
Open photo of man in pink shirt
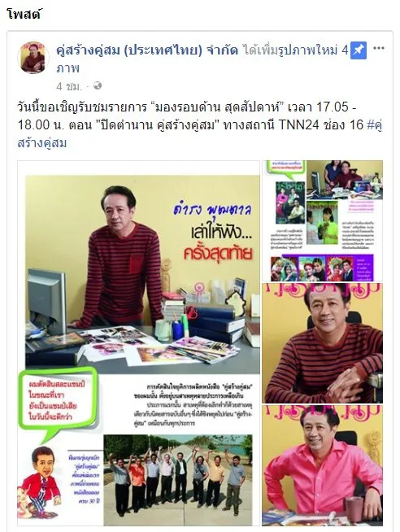coord(323,465)
